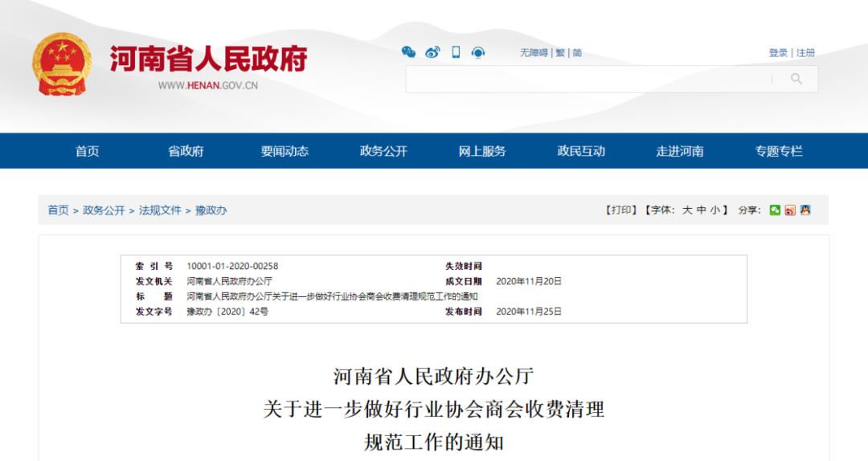Open the 政务公开 navigation menu item
868x461 pixels.
click(x=383, y=151)
